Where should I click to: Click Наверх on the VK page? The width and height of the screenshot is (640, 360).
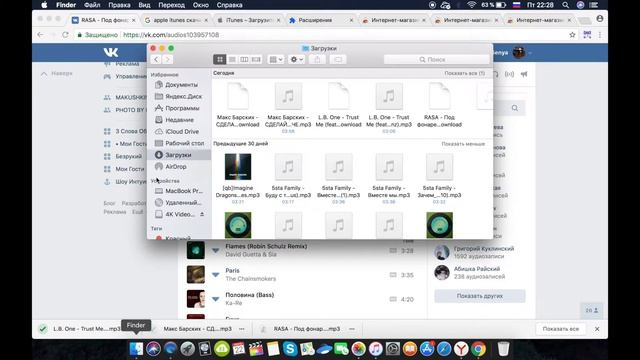57,73
